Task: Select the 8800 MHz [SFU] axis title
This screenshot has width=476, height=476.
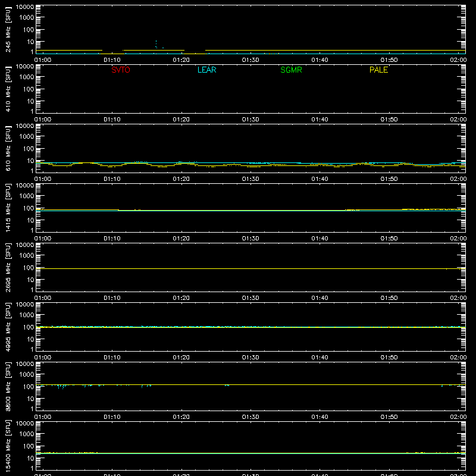Action: pyautogui.click(x=8, y=386)
